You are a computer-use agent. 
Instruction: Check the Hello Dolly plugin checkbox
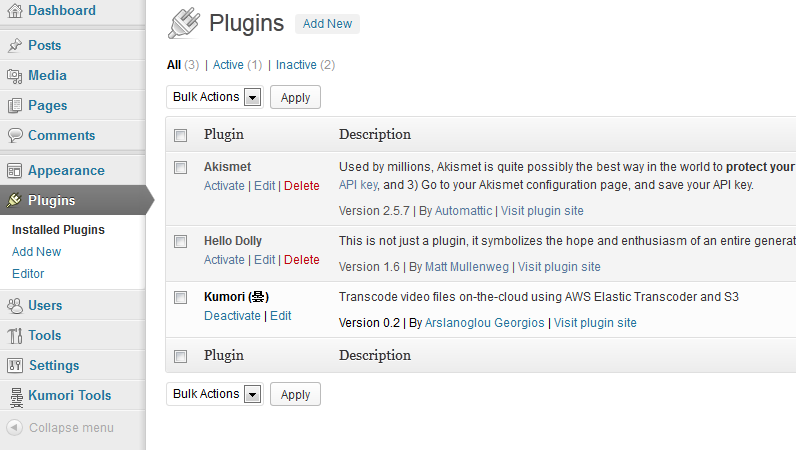click(x=181, y=241)
